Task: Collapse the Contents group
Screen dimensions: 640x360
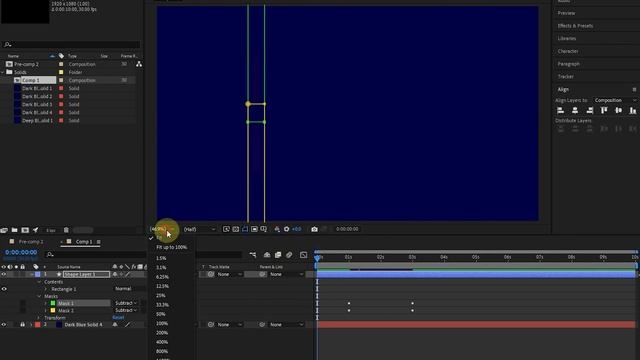Action: click(39, 282)
